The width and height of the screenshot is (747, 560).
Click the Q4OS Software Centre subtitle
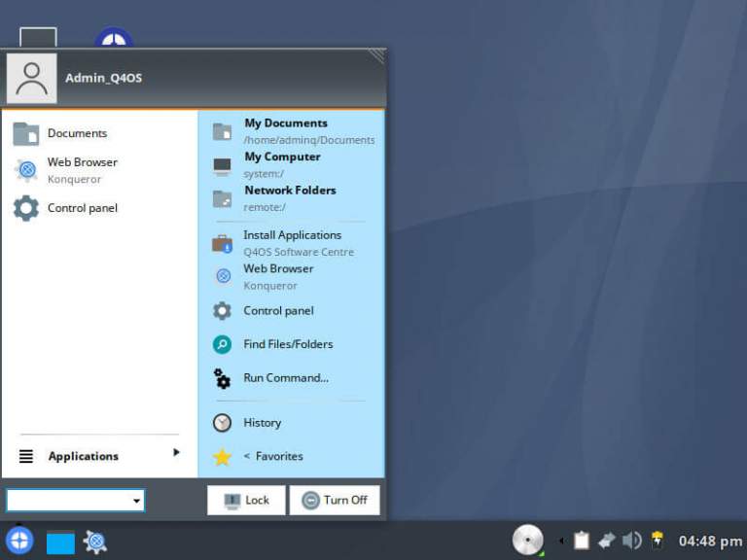point(299,252)
